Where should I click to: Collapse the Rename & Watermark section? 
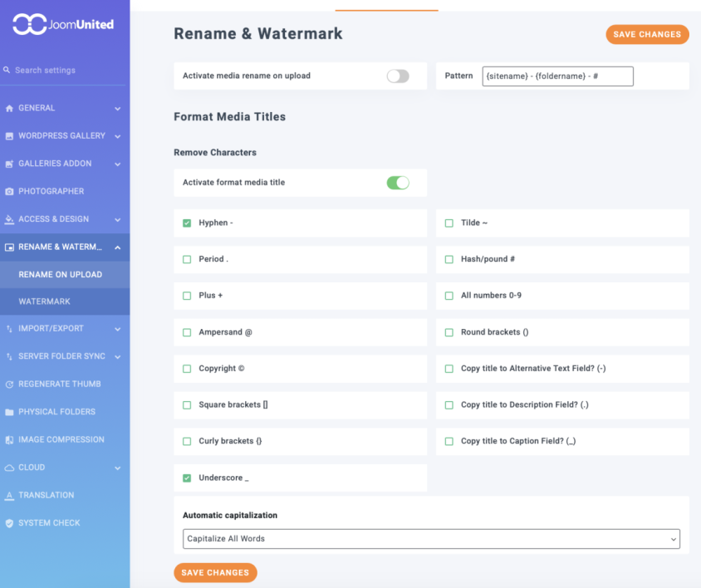117,247
